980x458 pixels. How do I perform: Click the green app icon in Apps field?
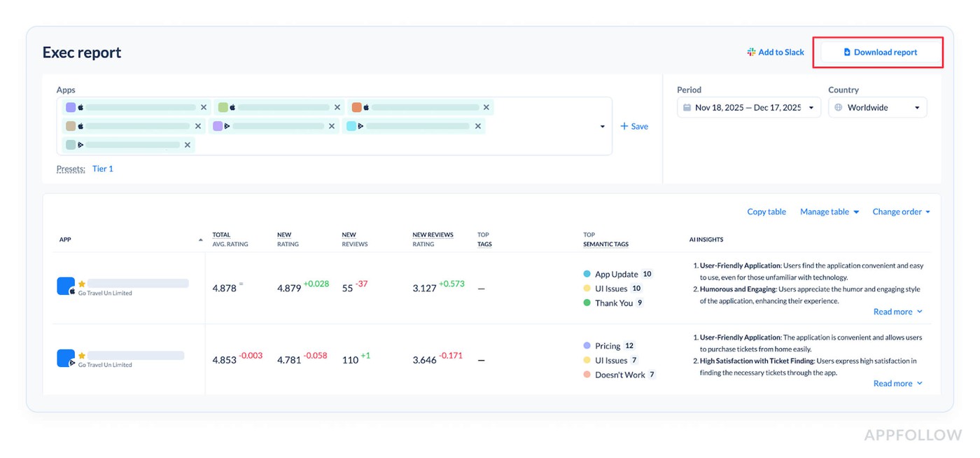[223, 107]
